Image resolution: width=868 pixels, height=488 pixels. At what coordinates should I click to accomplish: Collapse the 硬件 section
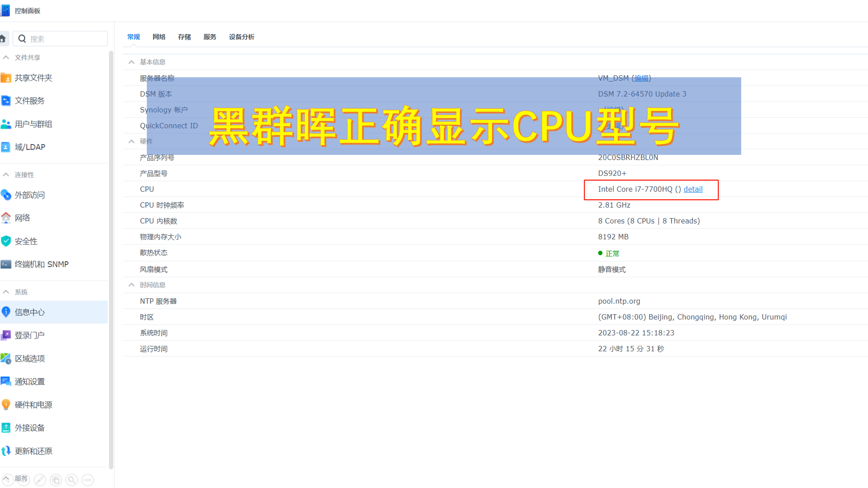(x=132, y=141)
